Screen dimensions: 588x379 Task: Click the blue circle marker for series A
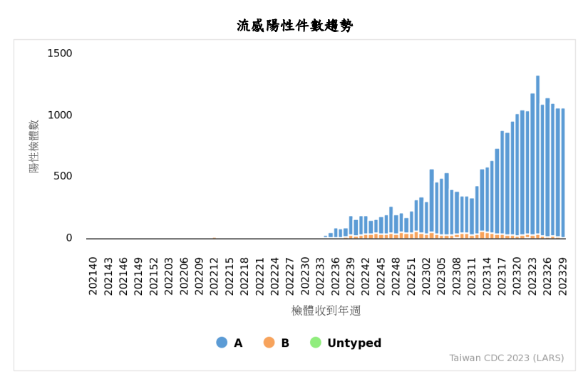(x=222, y=343)
